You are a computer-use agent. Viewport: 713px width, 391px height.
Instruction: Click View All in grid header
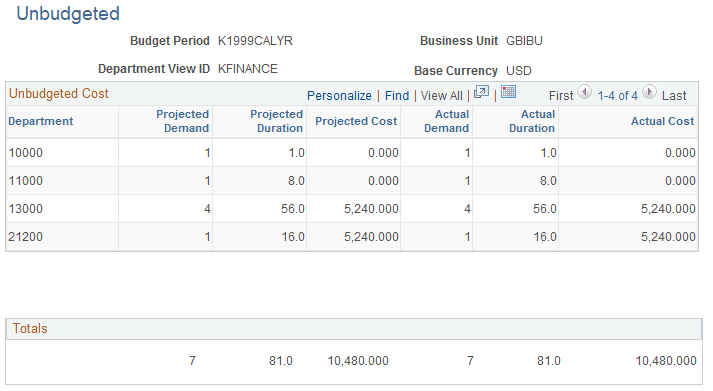[442, 95]
